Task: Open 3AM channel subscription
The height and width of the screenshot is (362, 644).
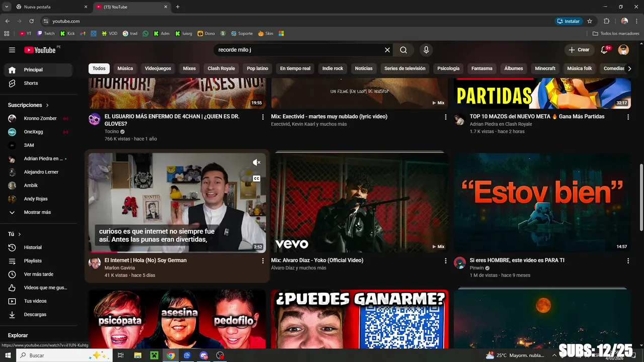Action: click(x=38, y=145)
